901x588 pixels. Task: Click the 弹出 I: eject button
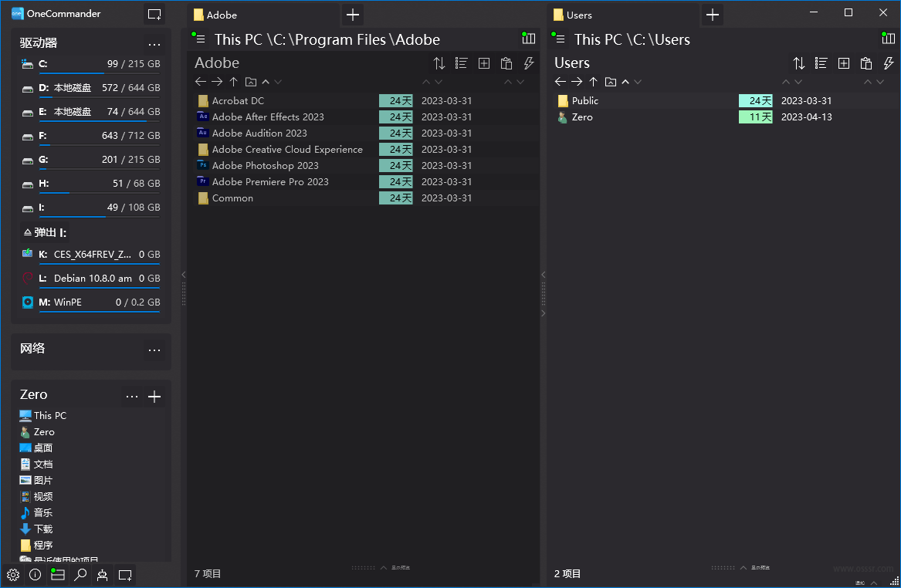click(45, 232)
